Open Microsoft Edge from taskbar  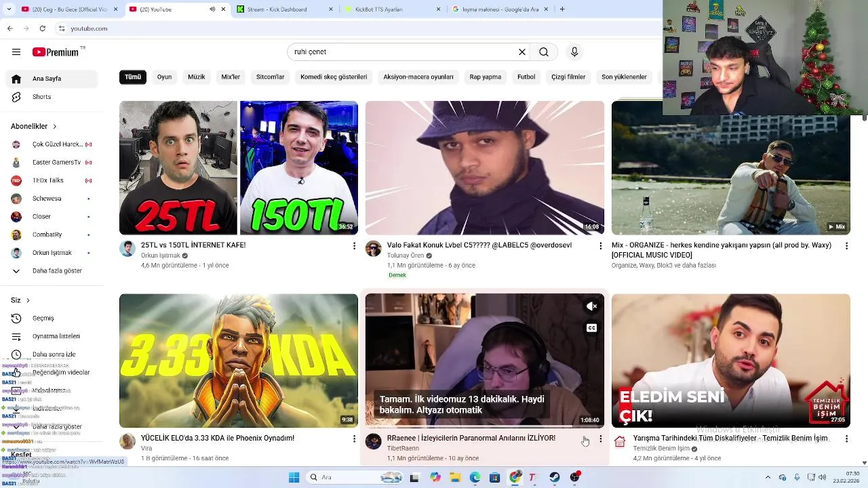coord(475,477)
